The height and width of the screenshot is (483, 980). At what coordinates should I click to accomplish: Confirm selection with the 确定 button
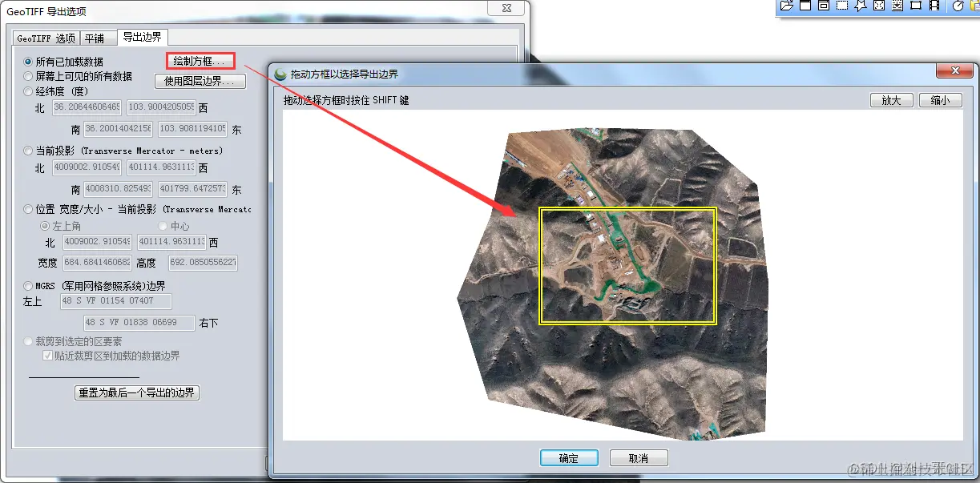pos(568,458)
